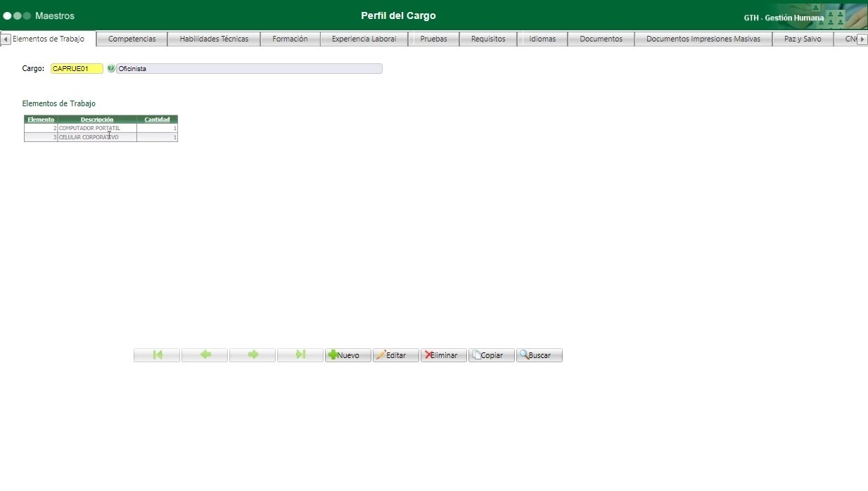The width and height of the screenshot is (868, 491).
Task: Sort by the Cantidad column header
Action: point(157,120)
